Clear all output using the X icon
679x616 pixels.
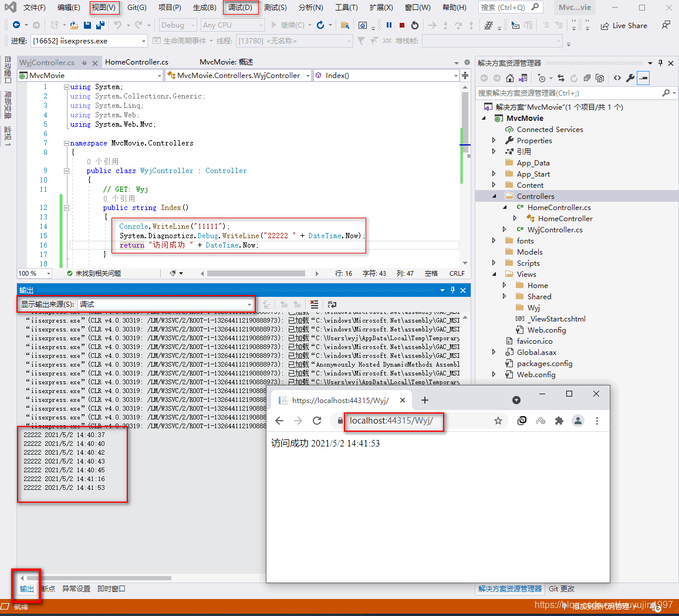click(314, 304)
